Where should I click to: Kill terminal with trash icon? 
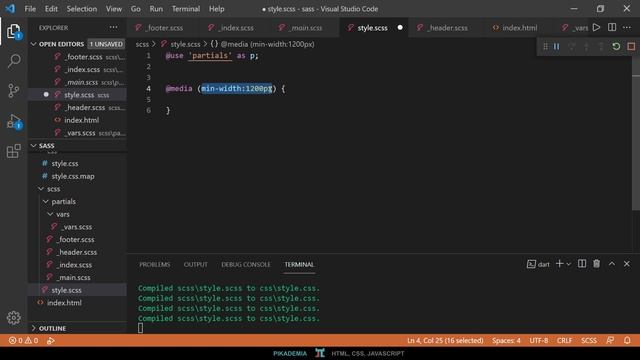(x=597, y=264)
